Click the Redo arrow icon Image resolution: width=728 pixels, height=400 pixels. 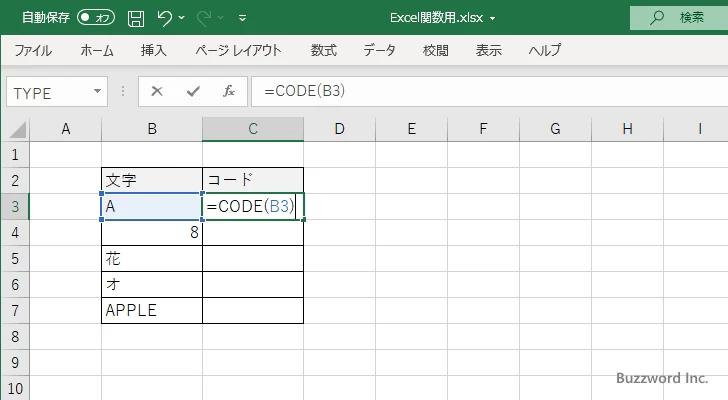pyautogui.click(x=203, y=18)
